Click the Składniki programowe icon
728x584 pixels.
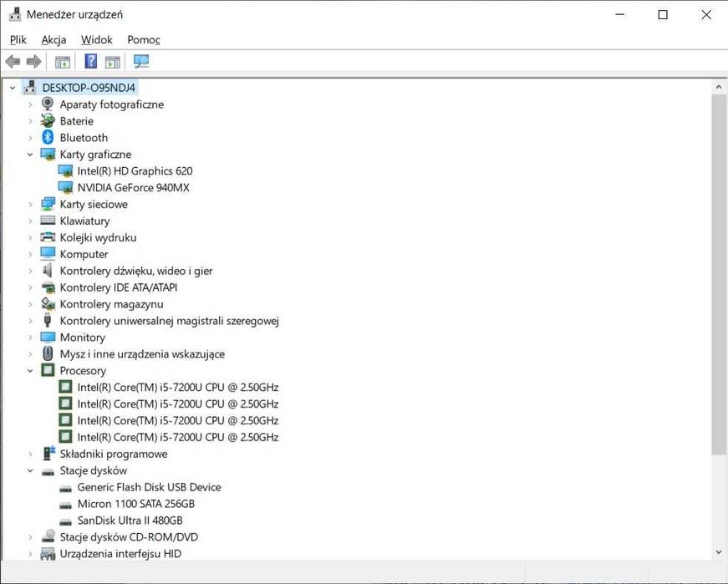click(x=48, y=454)
